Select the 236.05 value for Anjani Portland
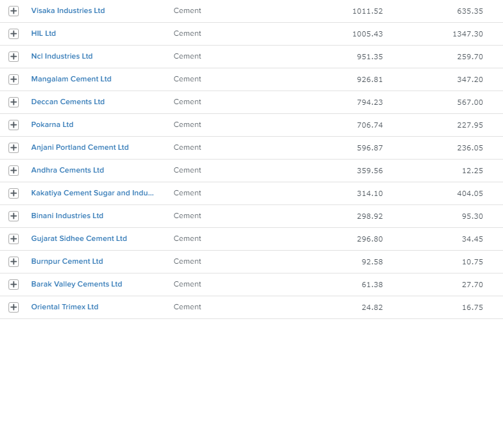 [x=470, y=148]
